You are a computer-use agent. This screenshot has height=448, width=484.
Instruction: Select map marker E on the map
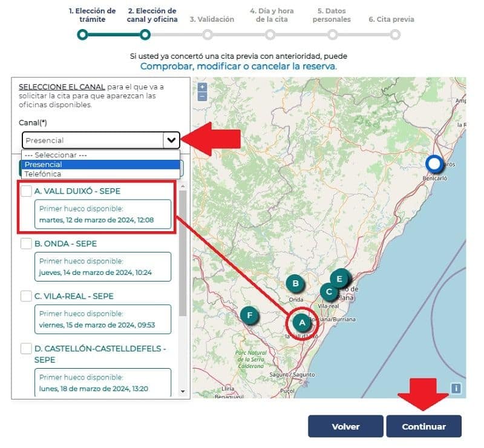pos(339,279)
